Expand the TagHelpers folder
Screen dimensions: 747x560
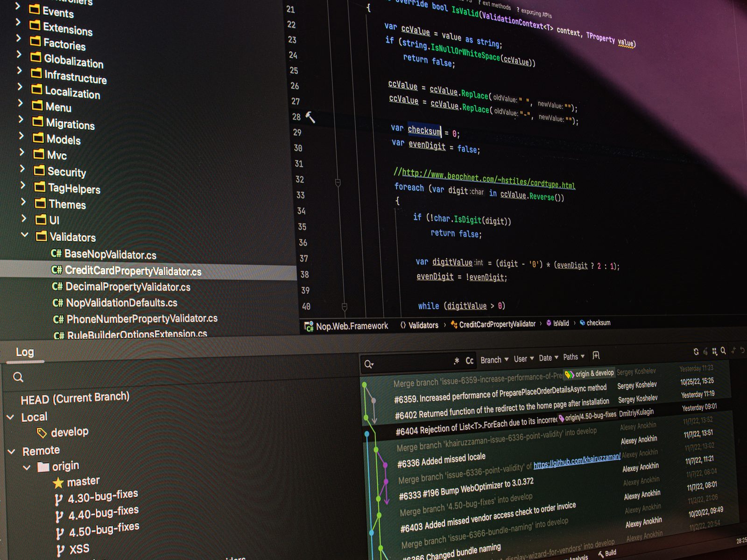tap(23, 185)
